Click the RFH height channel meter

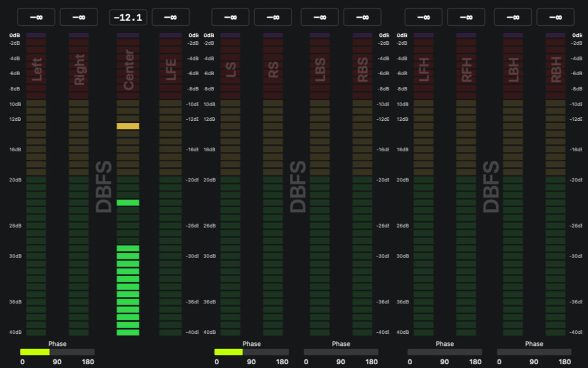coord(466,184)
